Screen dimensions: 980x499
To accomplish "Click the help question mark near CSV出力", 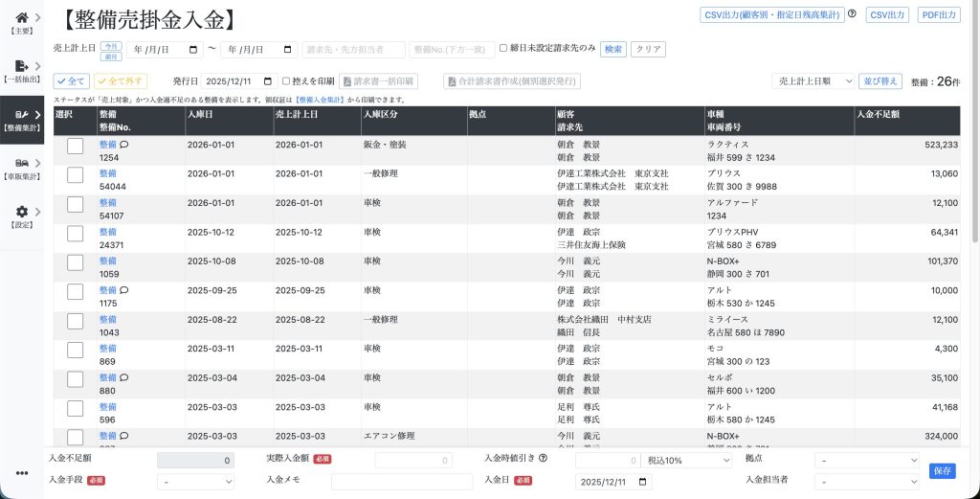I will click(852, 14).
